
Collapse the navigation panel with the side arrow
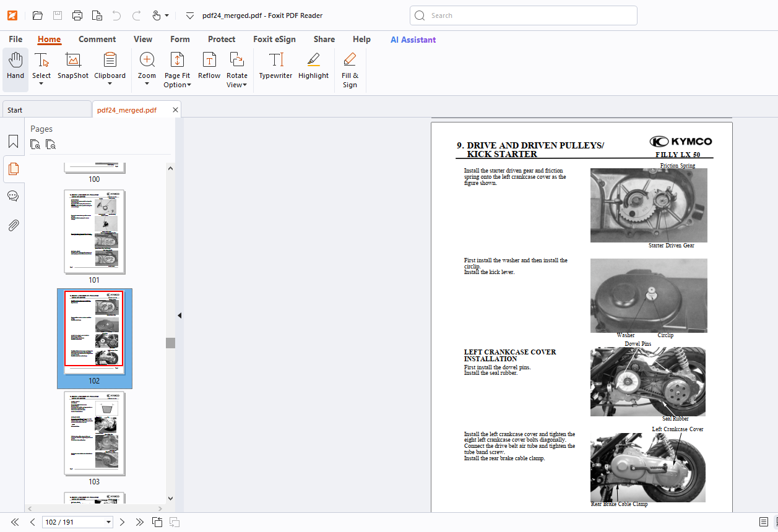[x=179, y=315]
